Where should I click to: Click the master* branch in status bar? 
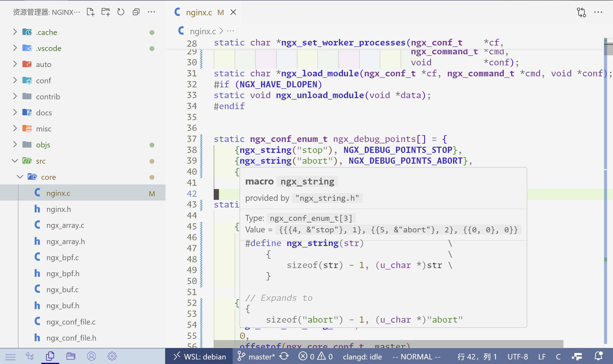(256, 356)
